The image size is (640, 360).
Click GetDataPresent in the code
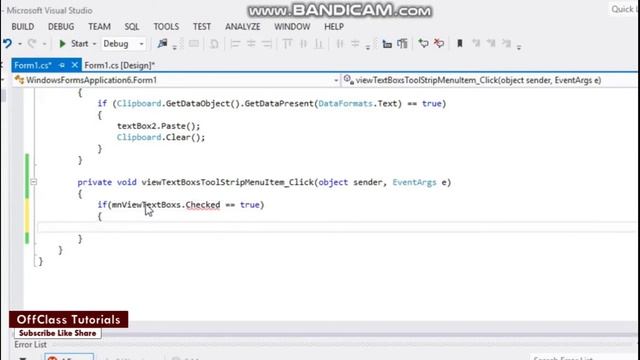(279, 103)
